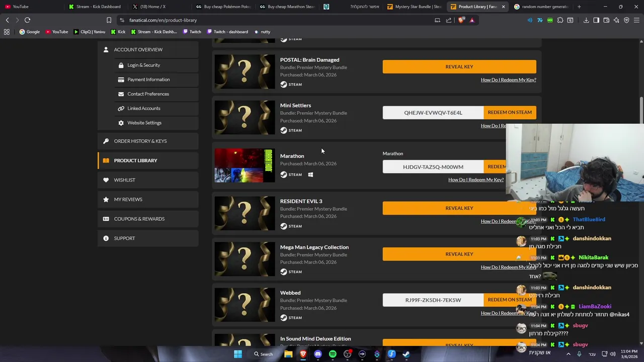
Task: Go to Order History & Keys
Action: [148, 141]
